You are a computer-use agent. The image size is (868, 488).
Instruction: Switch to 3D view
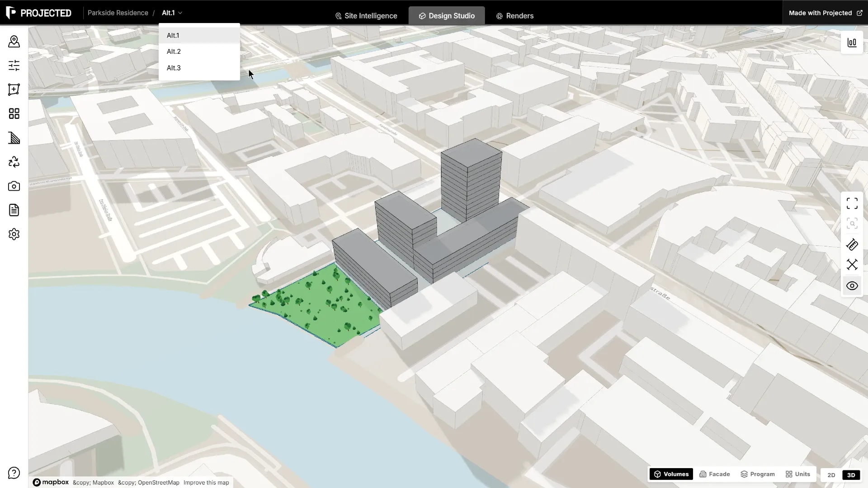851,475
